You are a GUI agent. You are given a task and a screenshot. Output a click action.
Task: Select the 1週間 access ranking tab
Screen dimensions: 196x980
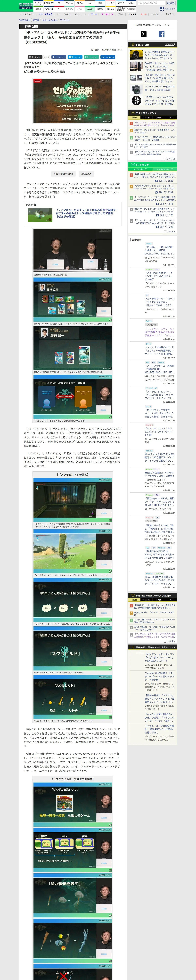point(159,118)
